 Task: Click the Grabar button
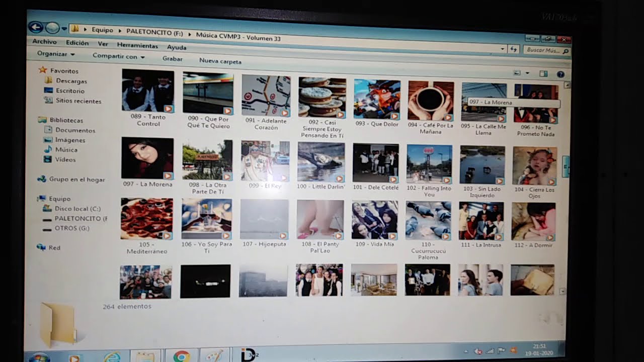[x=173, y=59]
